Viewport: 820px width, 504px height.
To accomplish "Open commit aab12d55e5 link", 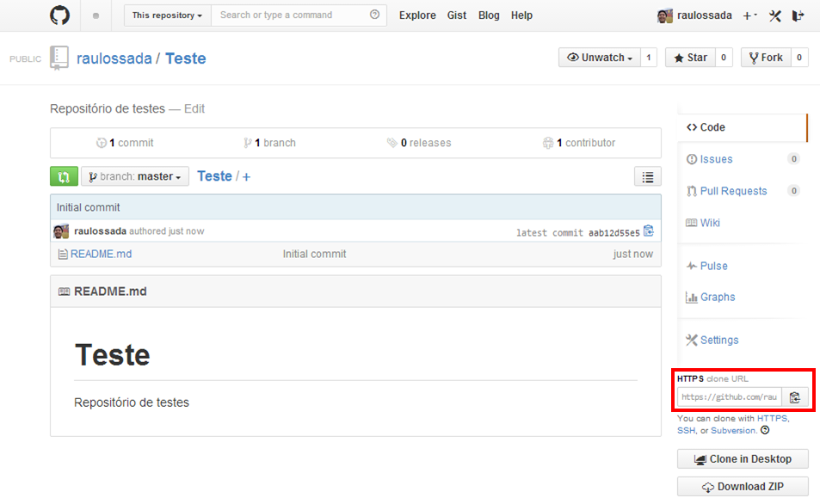I will (614, 233).
